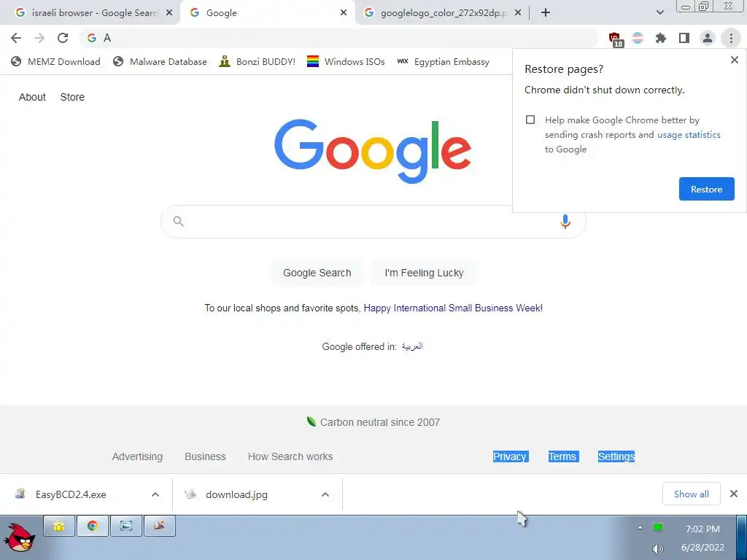Viewport: 747px width, 560px height.
Task: Open a new tab with the plus button
Action: [546, 13]
